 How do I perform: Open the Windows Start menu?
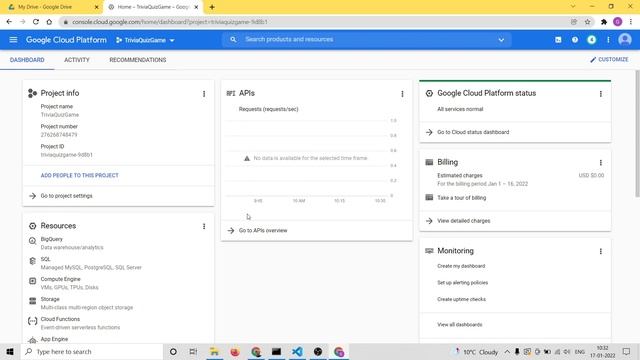click(10, 351)
